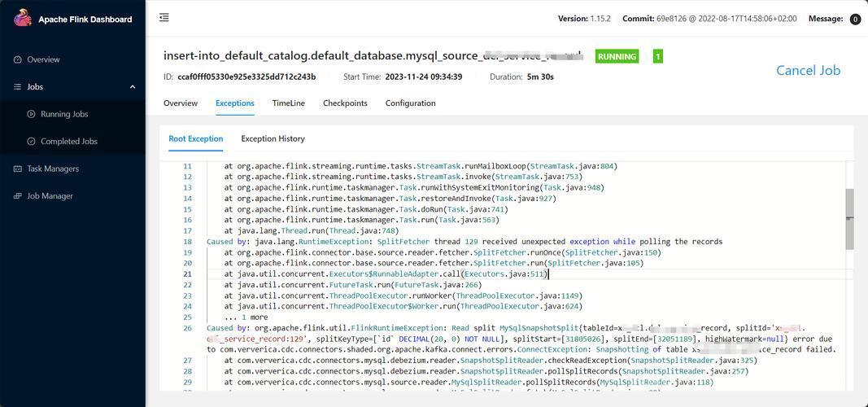Switch to Exception History tab
Viewport: 868px width, 407px height.
(273, 138)
